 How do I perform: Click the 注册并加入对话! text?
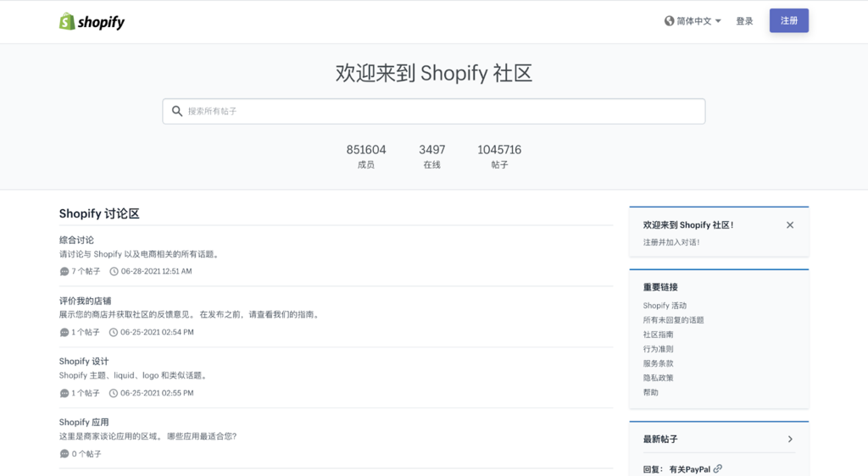point(671,242)
